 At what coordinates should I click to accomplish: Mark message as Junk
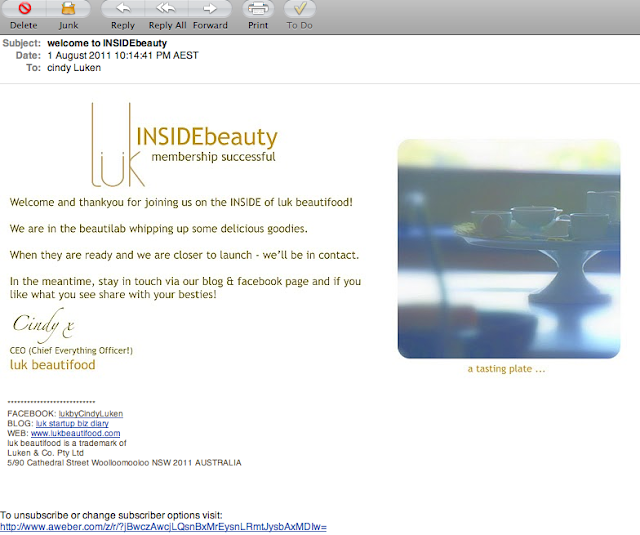(68, 8)
